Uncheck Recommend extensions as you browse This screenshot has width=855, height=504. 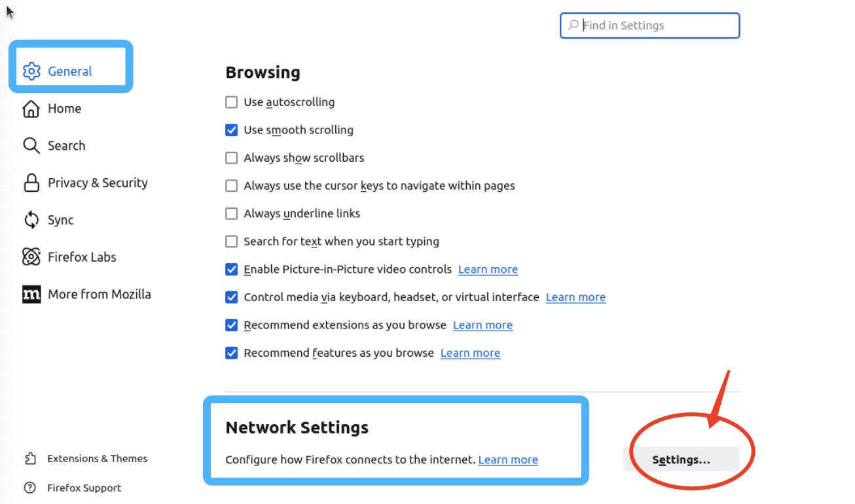pyautogui.click(x=231, y=325)
